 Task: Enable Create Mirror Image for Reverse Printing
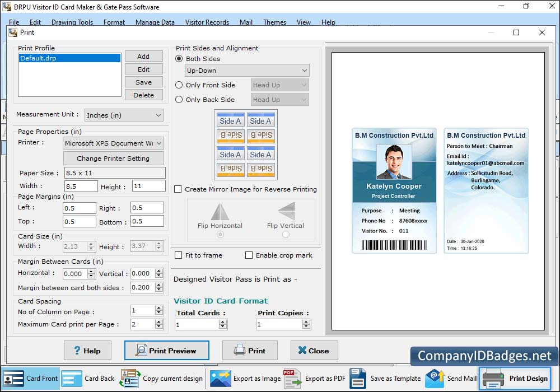(178, 189)
